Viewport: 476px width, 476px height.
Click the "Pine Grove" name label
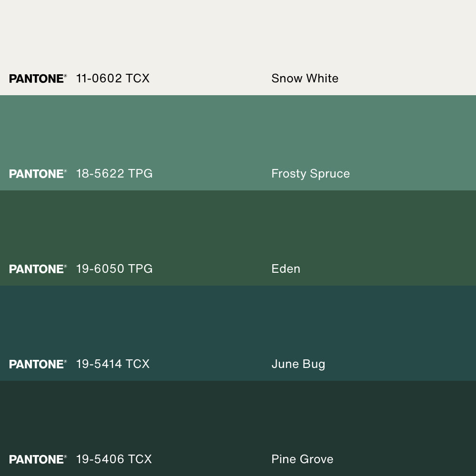click(302, 459)
